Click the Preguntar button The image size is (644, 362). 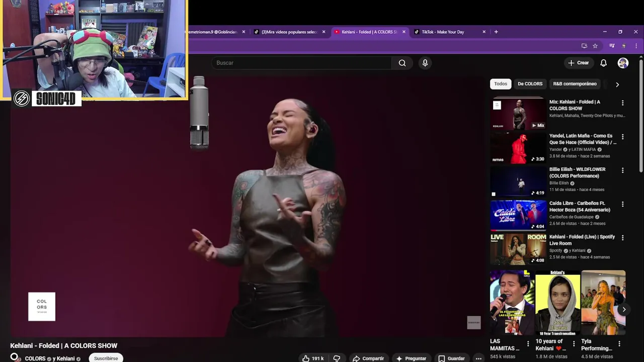click(411, 358)
